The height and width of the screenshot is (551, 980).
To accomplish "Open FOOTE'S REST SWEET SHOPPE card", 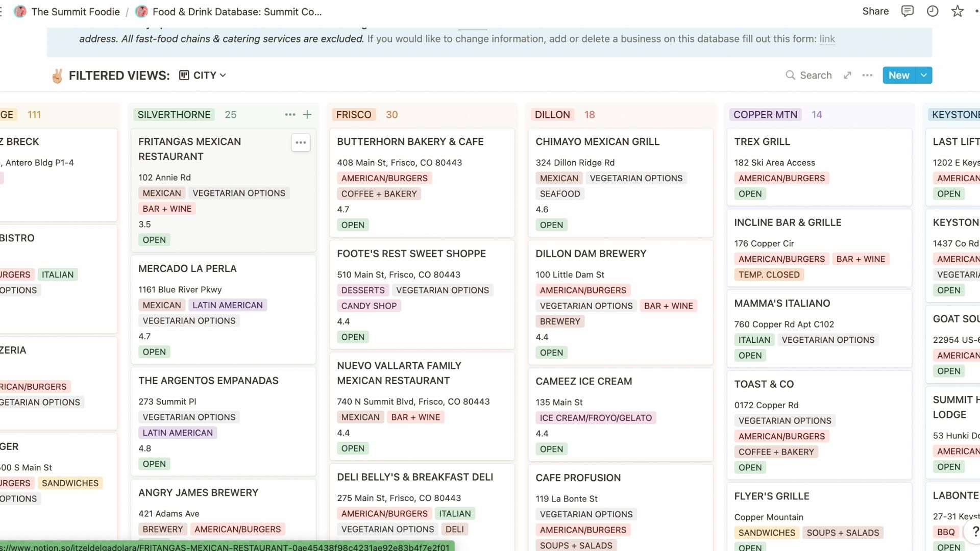I will tap(422, 294).
